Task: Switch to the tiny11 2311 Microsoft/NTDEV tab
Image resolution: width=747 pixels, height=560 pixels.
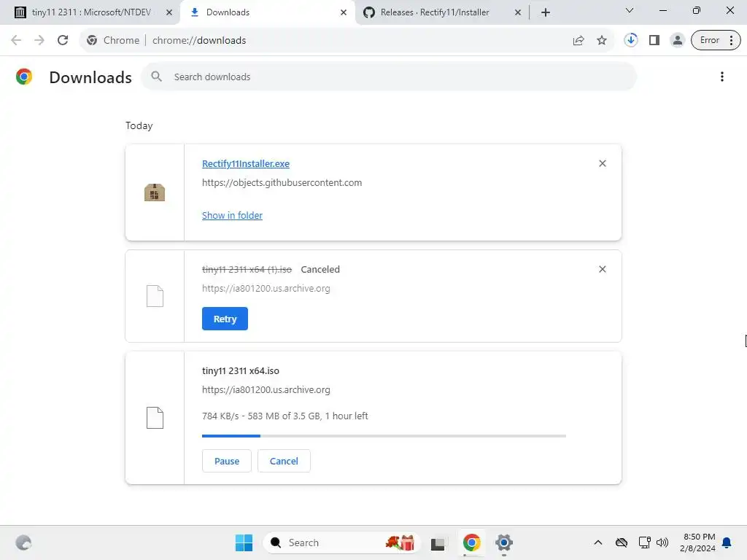Action: tap(90, 12)
